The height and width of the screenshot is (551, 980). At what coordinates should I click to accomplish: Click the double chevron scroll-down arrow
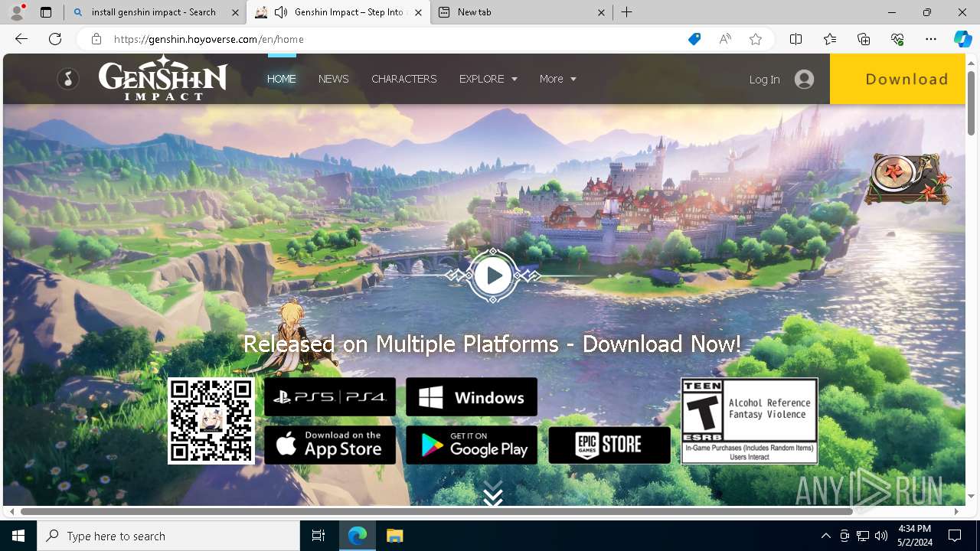point(493,494)
